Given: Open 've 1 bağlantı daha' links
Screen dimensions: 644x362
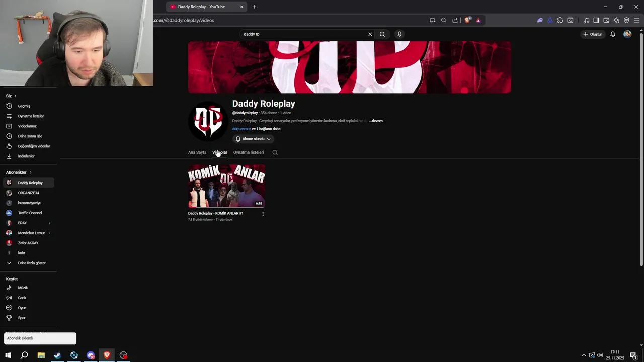Looking at the screenshot, I should [x=266, y=129].
